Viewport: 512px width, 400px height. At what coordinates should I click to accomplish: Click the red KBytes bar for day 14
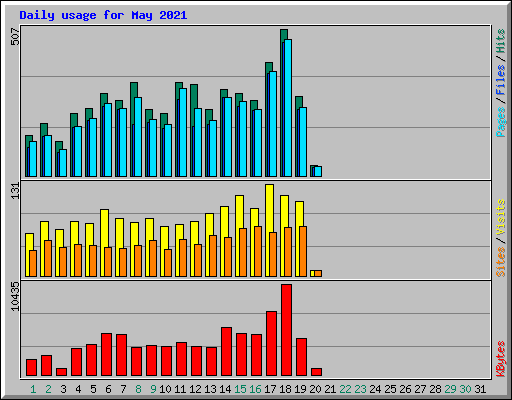(226, 352)
